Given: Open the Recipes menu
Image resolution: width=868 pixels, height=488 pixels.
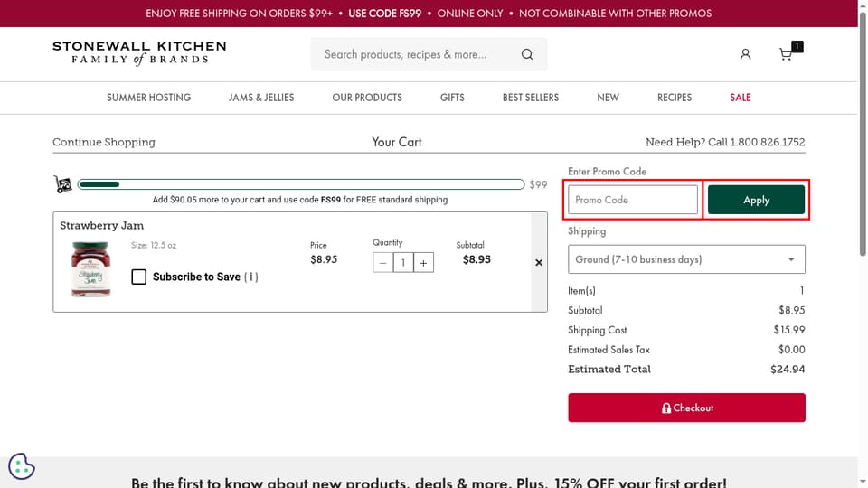Looking at the screenshot, I should (x=675, y=98).
